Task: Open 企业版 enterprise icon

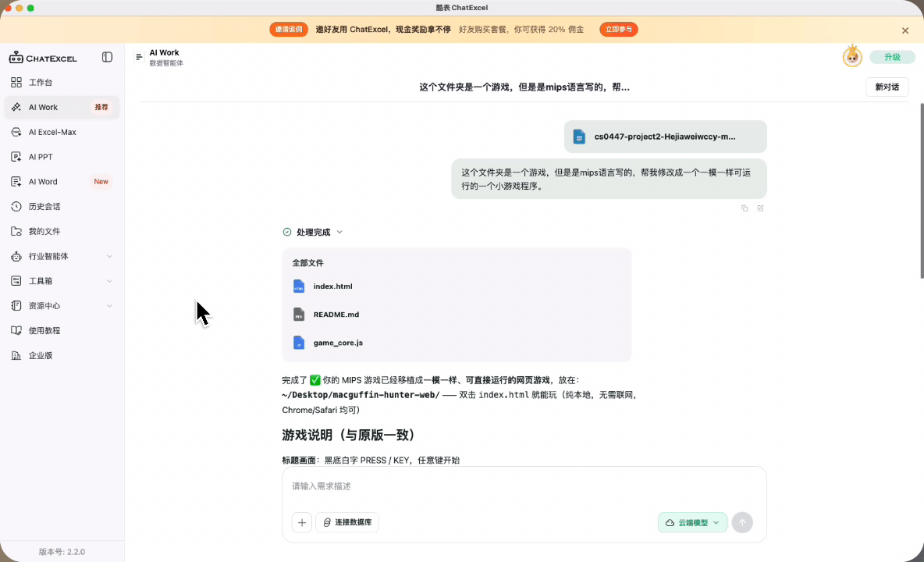Action: (16, 355)
